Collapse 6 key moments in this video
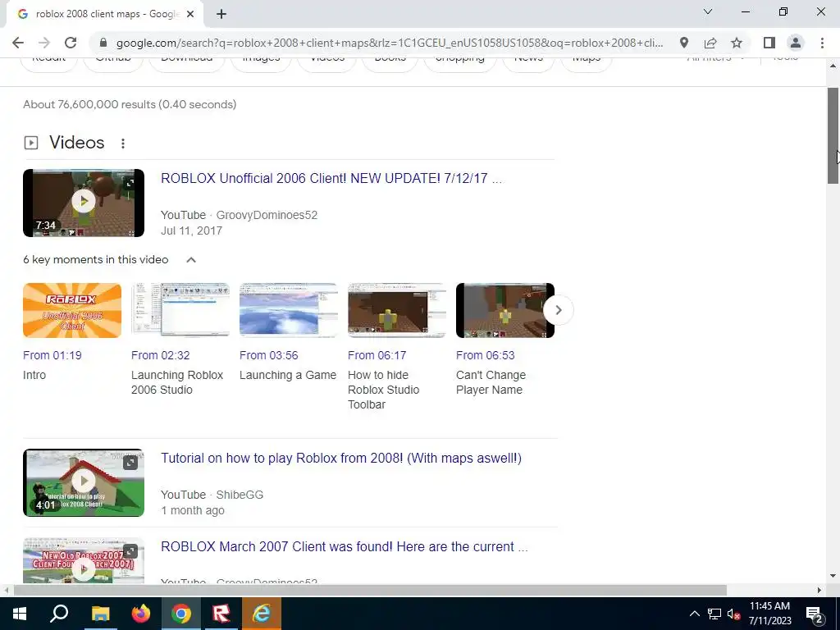The image size is (840, 630). (x=190, y=260)
